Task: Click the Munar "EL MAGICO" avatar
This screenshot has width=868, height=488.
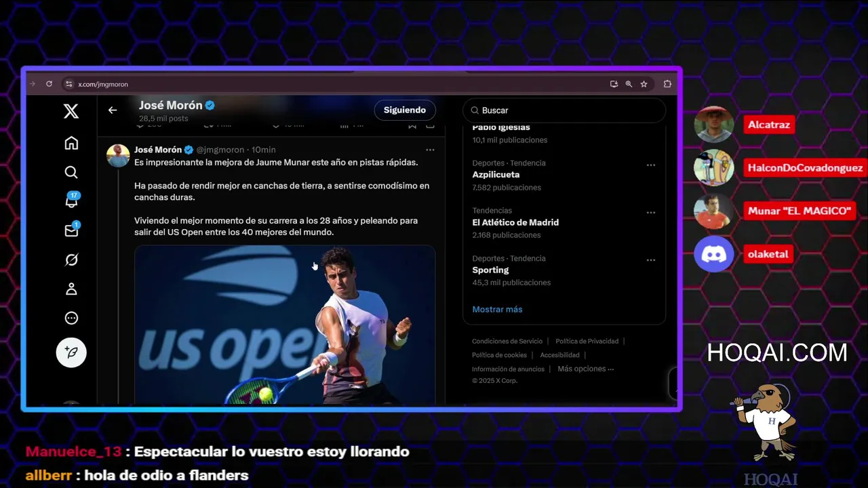Action: (x=714, y=211)
